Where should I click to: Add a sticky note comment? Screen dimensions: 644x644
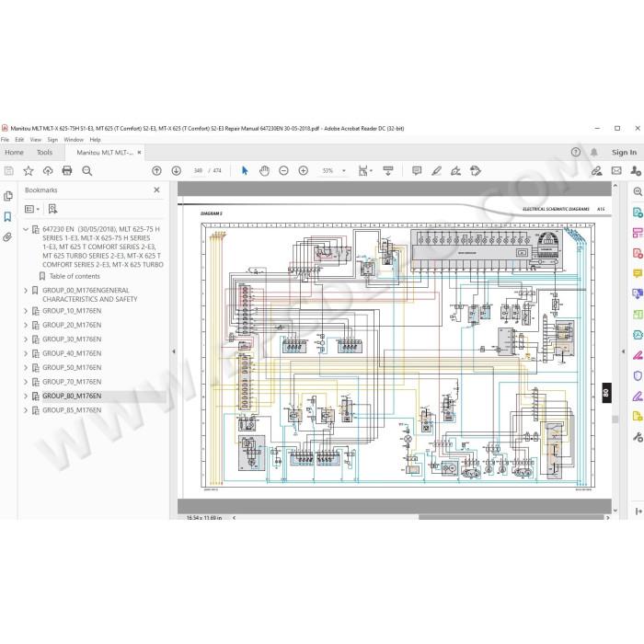click(x=417, y=170)
